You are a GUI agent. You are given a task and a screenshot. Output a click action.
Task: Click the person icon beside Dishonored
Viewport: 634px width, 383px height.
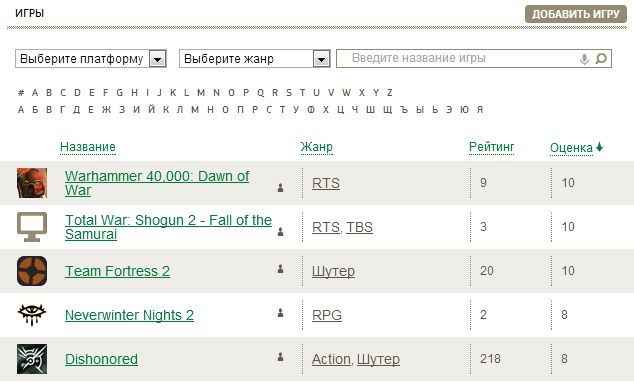(x=280, y=357)
